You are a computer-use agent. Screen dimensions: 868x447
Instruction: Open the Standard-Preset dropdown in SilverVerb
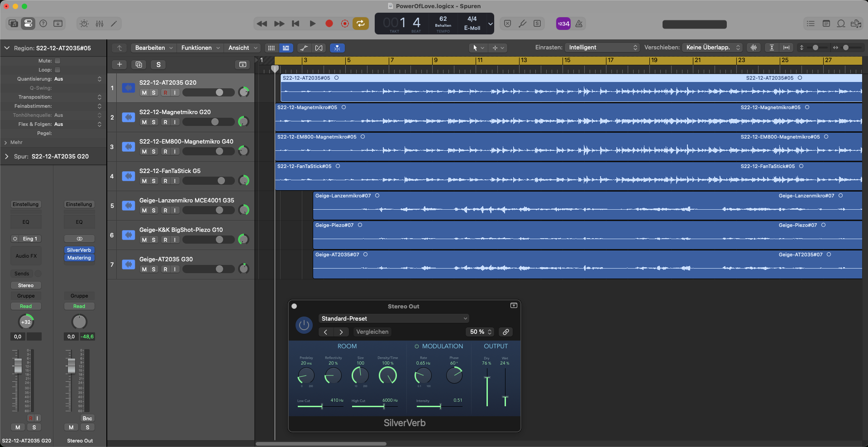pos(394,318)
